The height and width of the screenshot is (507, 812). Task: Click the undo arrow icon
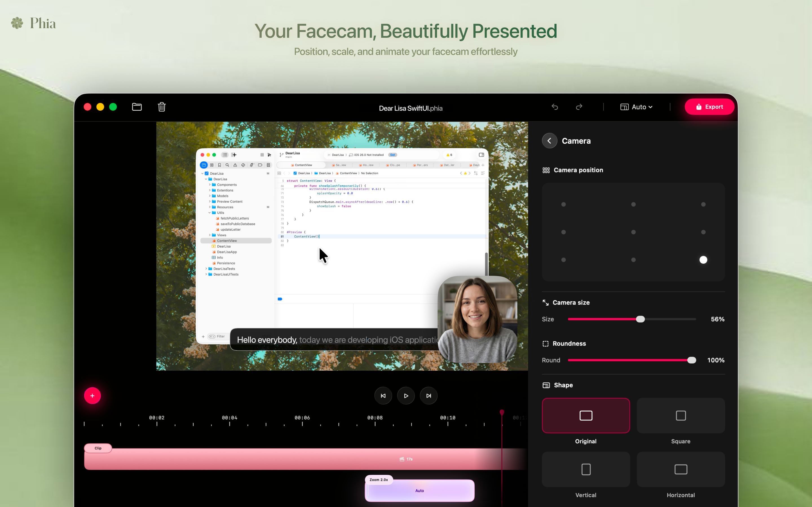[555, 107]
